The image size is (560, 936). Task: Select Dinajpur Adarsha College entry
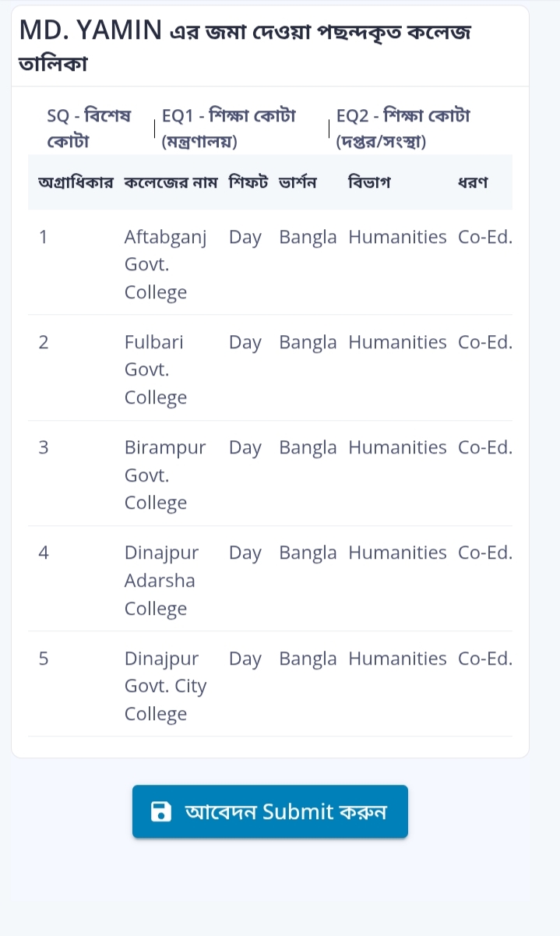tap(161, 580)
